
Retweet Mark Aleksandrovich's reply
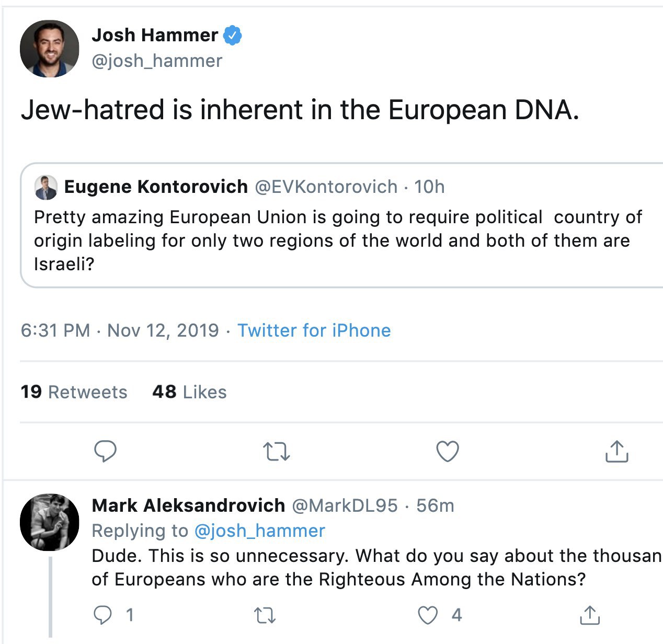click(265, 616)
